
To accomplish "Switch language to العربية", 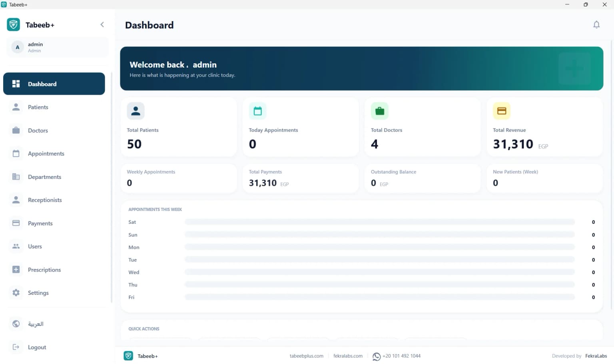I will coord(36,324).
